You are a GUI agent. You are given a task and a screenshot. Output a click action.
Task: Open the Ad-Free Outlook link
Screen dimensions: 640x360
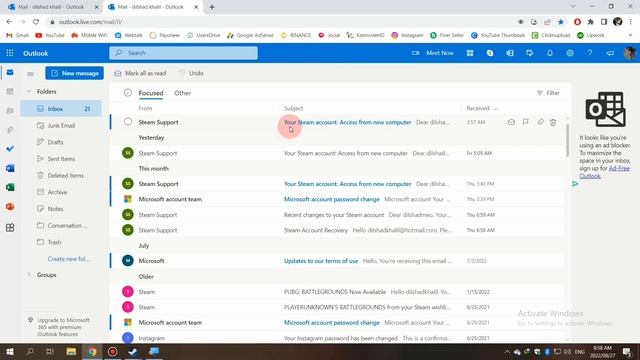[x=604, y=172]
